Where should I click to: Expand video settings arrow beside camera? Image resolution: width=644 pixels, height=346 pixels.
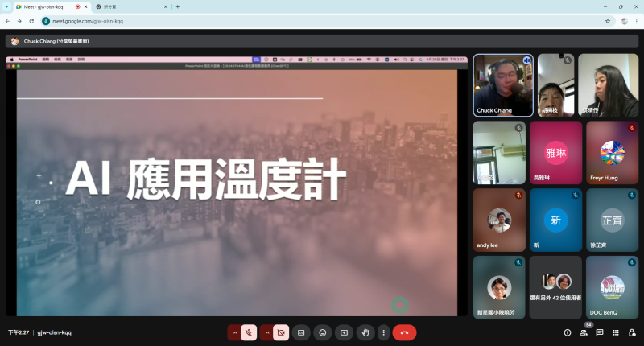click(x=266, y=332)
